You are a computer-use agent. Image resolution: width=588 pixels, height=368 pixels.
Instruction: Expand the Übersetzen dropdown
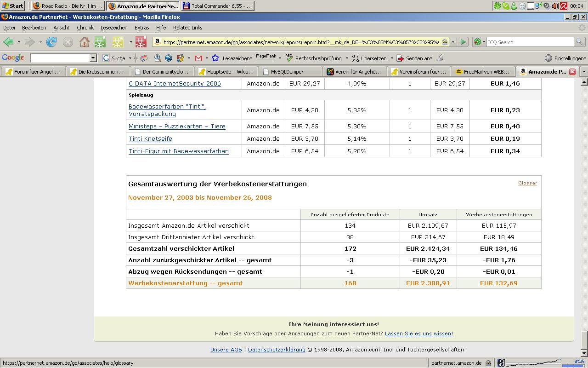pyautogui.click(x=391, y=58)
